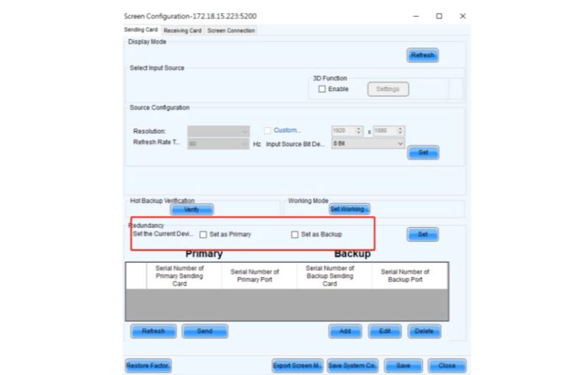Click the Restore Factory button
The width and height of the screenshot is (588, 375).
[149, 366]
